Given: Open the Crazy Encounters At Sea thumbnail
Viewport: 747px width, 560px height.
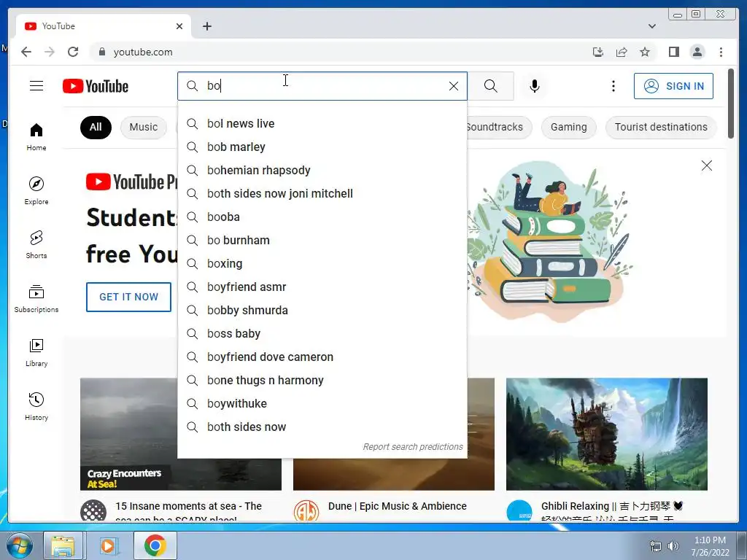Looking at the screenshot, I should 128,434.
